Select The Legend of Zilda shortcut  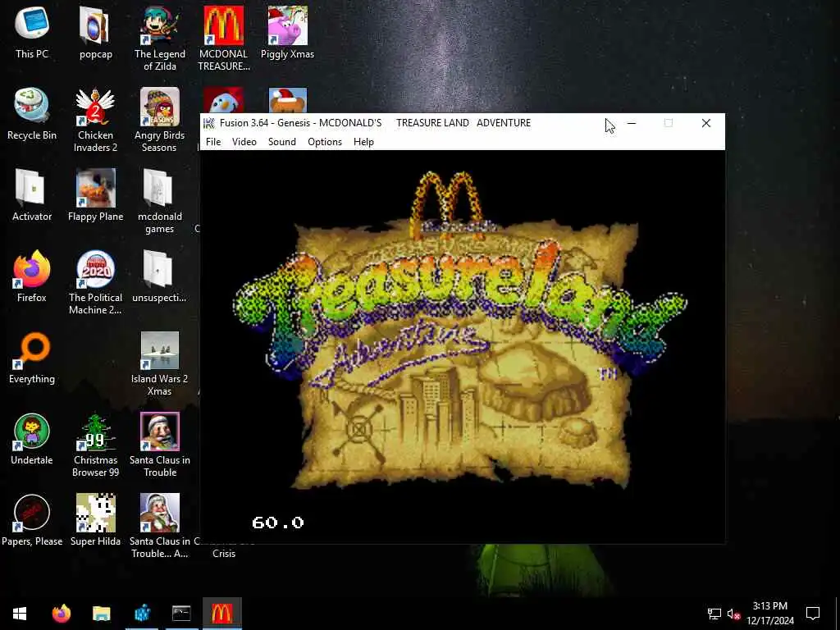coord(160,39)
